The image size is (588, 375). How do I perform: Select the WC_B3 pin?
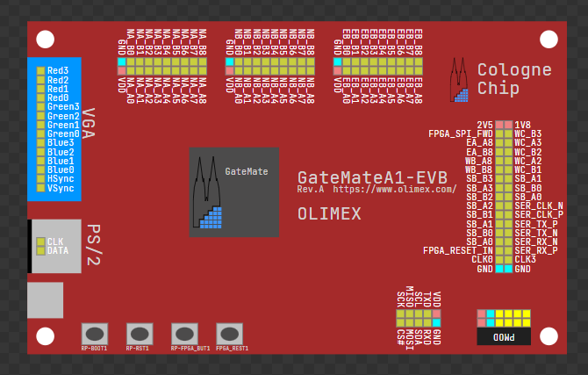point(508,133)
